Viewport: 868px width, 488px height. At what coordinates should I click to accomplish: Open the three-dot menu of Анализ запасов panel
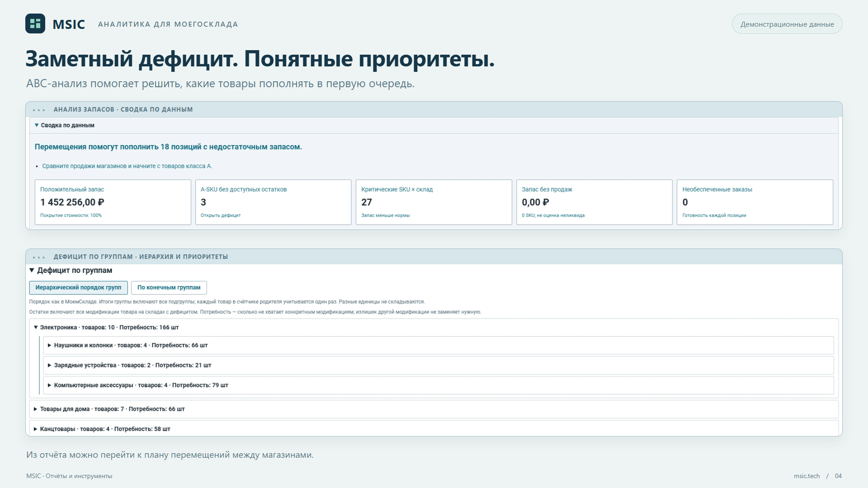(x=39, y=110)
